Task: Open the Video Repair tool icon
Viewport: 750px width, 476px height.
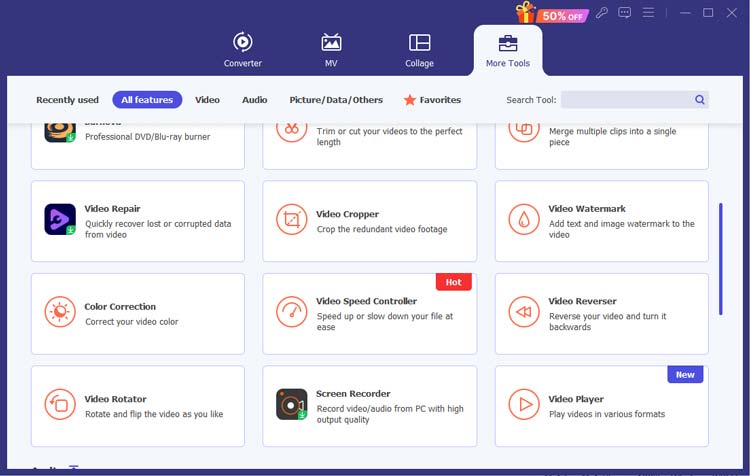Action: [60, 220]
